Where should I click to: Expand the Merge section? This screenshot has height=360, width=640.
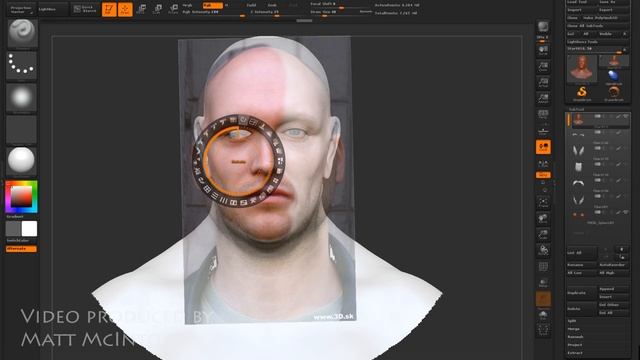pyautogui.click(x=573, y=329)
